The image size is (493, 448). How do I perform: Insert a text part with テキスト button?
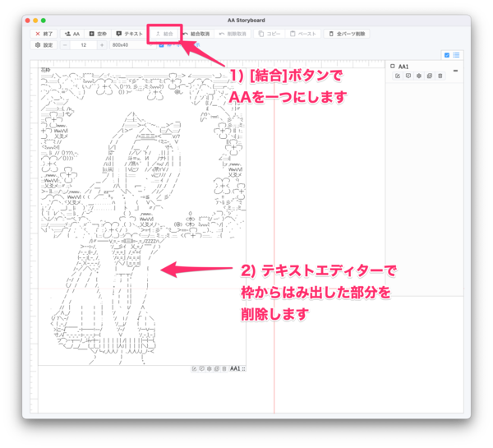pyautogui.click(x=130, y=34)
